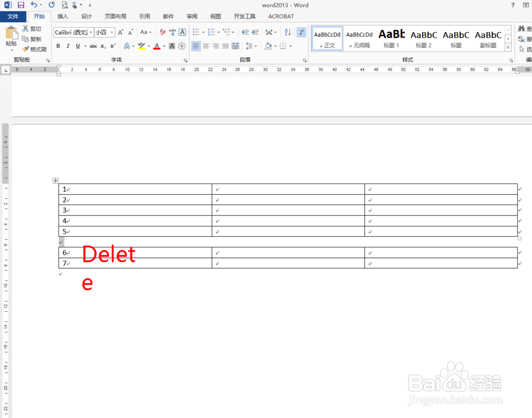
Task: Click the Distributed alignment icon
Action: tap(235, 46)
